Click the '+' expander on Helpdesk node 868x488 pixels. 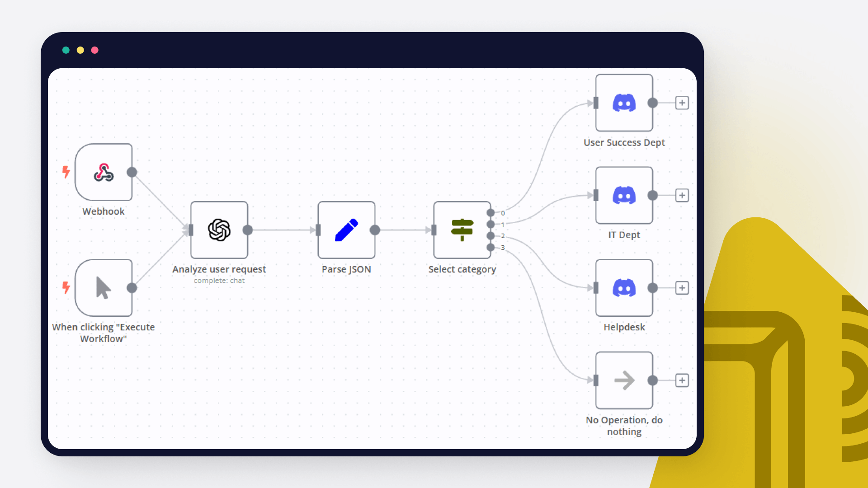[681, 288]
